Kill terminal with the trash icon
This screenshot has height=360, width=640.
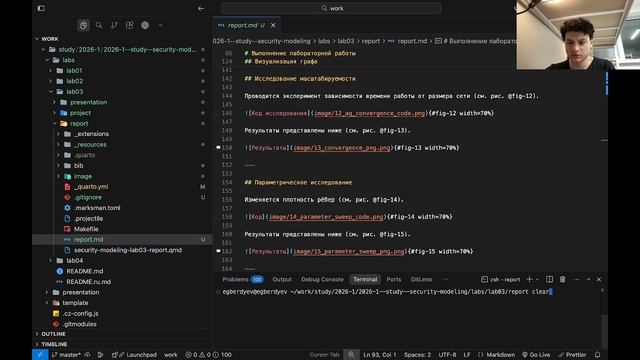coord(562,280)
